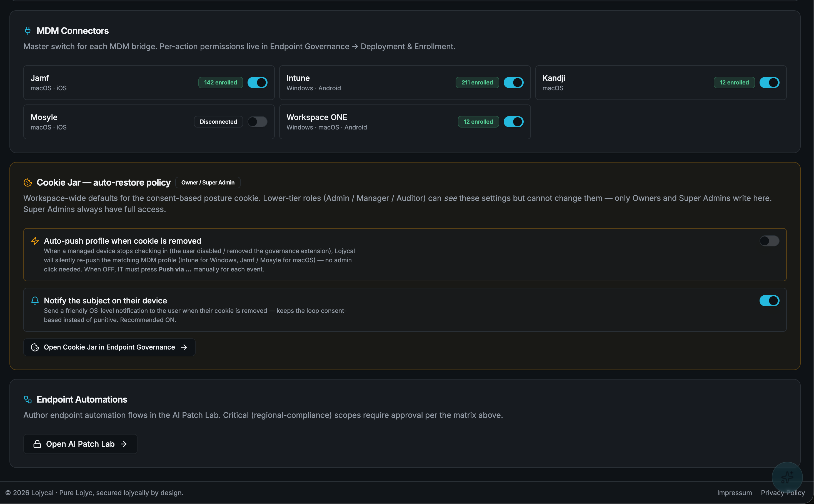The height and width of the screenshot is (504, 814).
Task: Click the lightning bolt icon beside Auto-push profile
Action: pos(35,241)
